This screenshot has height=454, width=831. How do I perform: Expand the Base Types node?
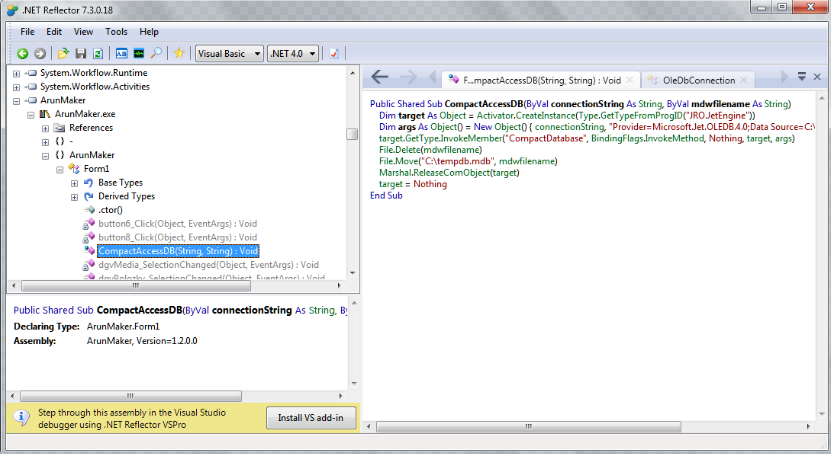click(x=74, y=183)
